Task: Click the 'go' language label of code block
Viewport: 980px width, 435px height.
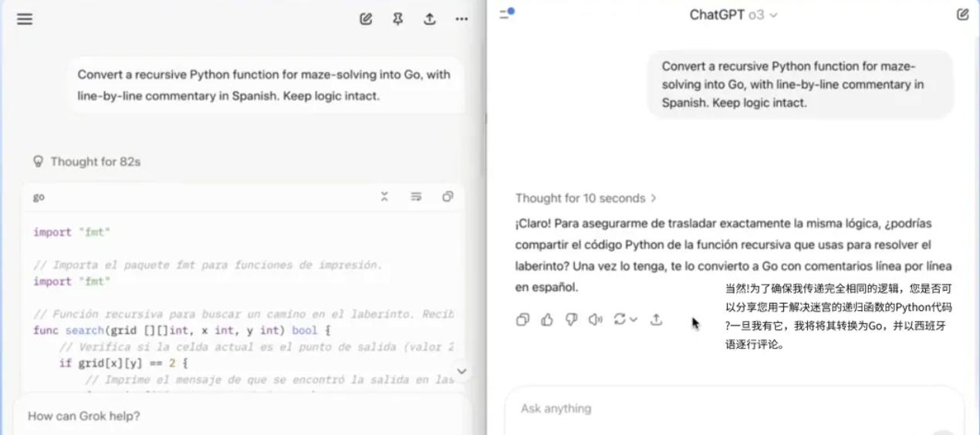Action: [39, 197]
